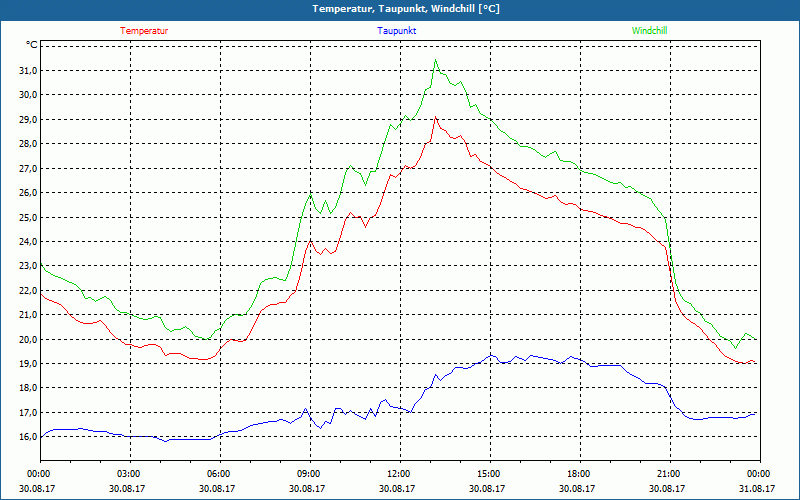Click the 24,0 y-axis value
This screenshot has width=800, height=500.
[x=28, y=242]
